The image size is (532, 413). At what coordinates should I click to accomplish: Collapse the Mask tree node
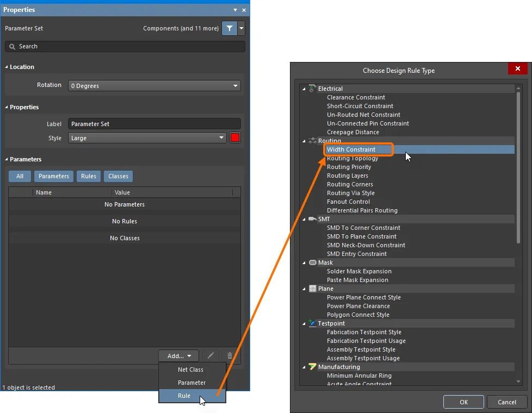(x=304, y=263)
